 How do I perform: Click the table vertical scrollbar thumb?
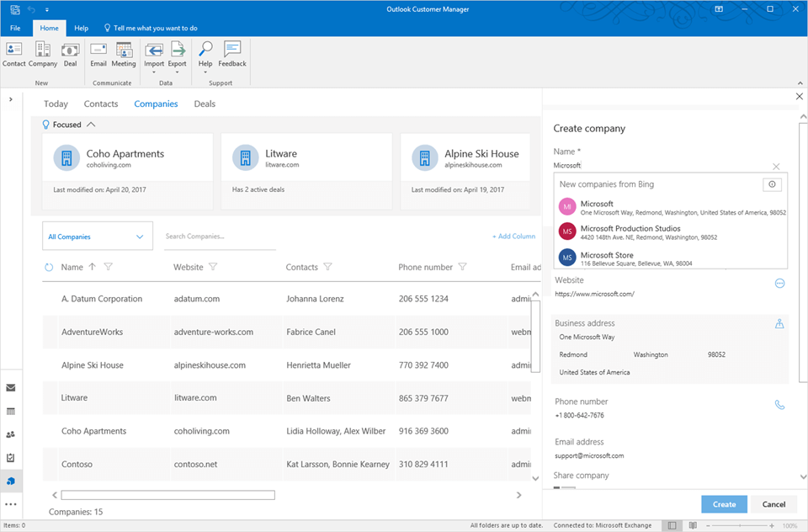tap(535, 336)
